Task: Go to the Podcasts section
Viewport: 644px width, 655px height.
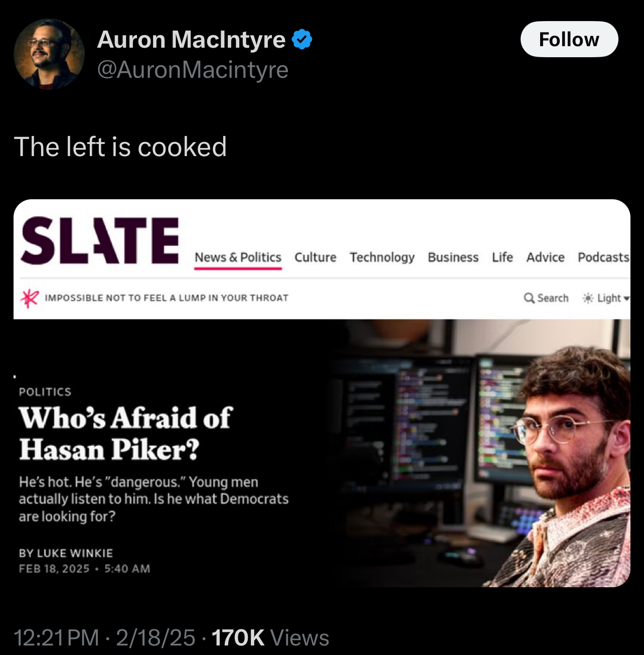Action: [x=603, y=257]
